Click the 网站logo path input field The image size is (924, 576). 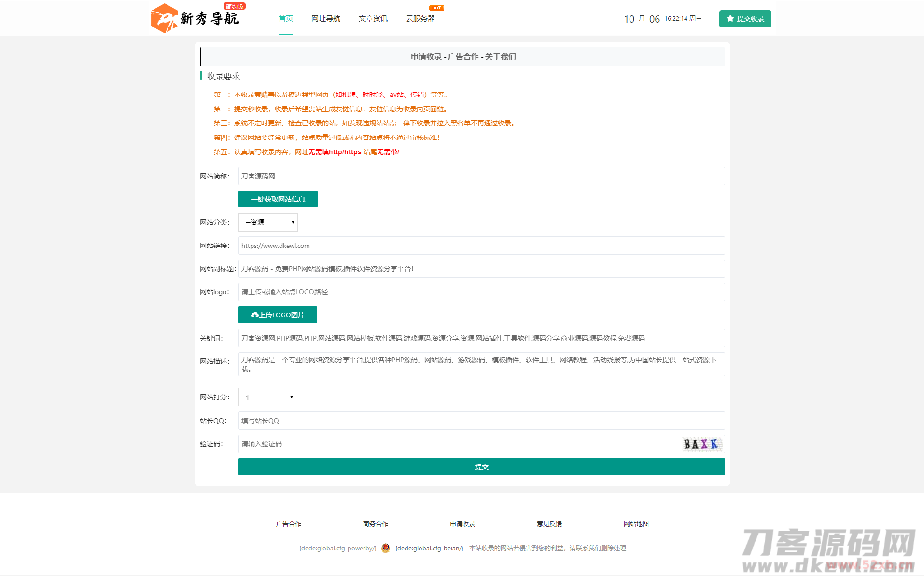(481, 292)
